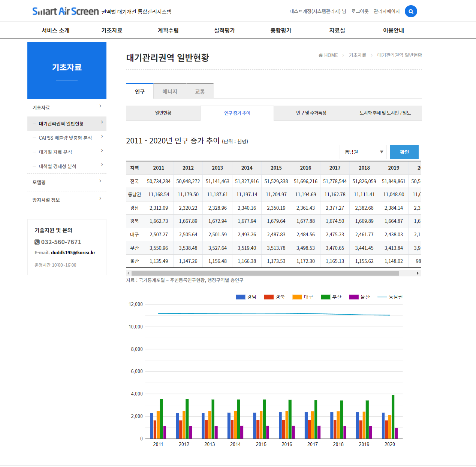This screenshot has height=467, width=476.
Task: Click table cell 2,312.09
Action: [159, 208]
